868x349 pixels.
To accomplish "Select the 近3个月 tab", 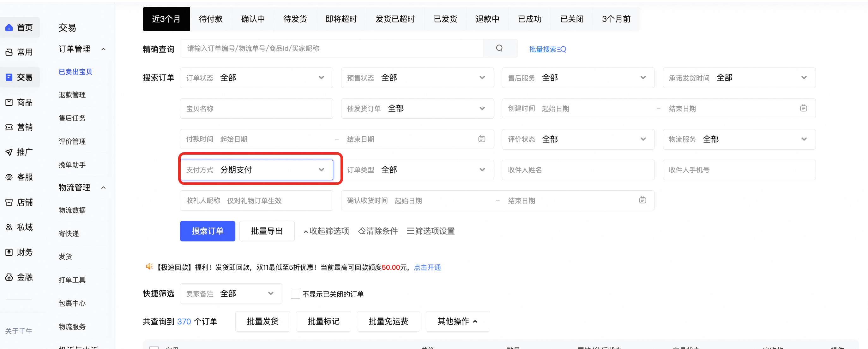I will pos(166,19).
